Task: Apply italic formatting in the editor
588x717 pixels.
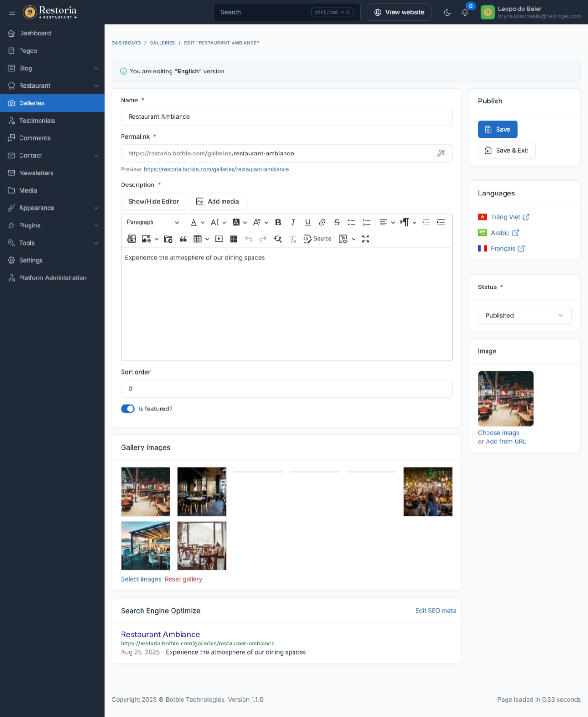Action: (293, 222)
